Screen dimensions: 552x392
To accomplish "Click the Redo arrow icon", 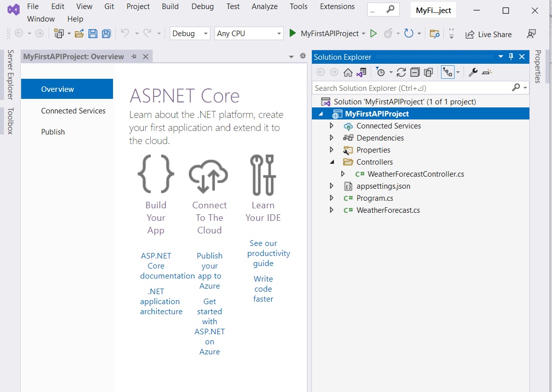I will 148,33.
